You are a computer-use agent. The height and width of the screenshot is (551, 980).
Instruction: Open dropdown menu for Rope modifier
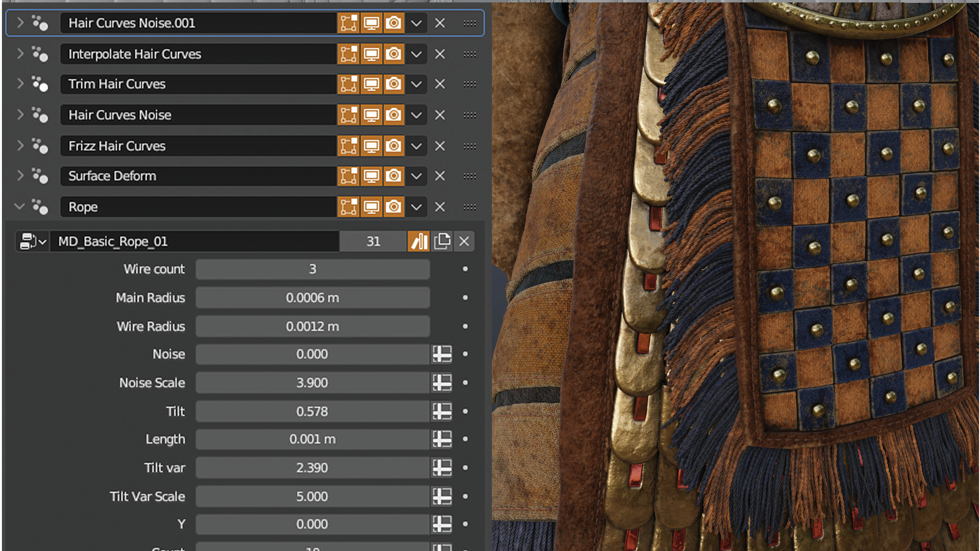(415, 207)
